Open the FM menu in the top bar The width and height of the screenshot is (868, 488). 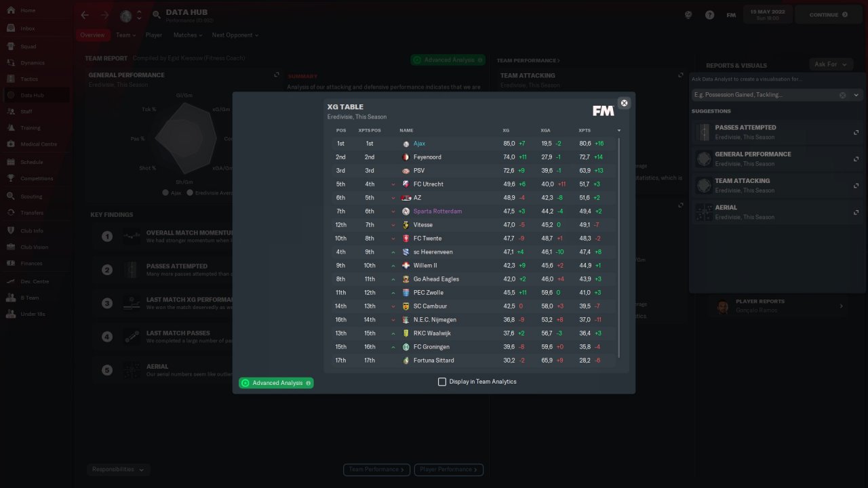click(731, 15)
